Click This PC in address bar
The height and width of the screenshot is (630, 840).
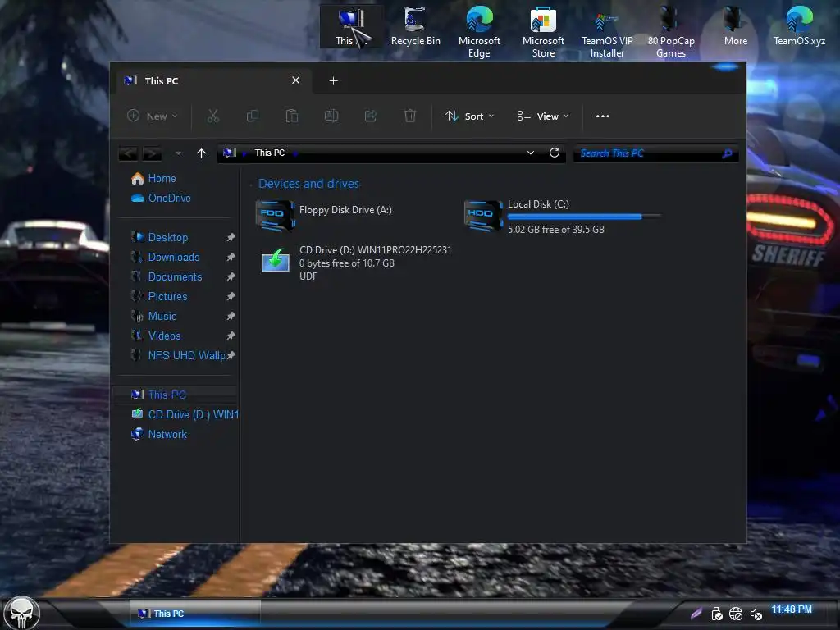[x=269, y=153]
